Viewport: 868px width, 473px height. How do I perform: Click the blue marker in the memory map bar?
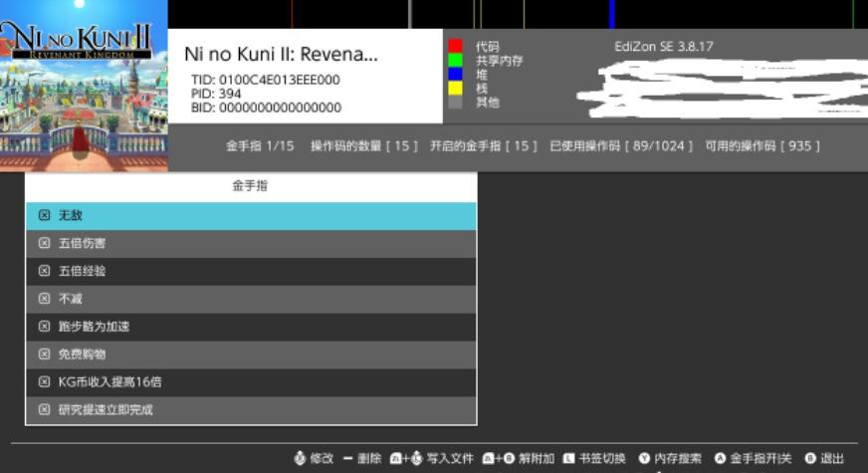click(612, 14)
